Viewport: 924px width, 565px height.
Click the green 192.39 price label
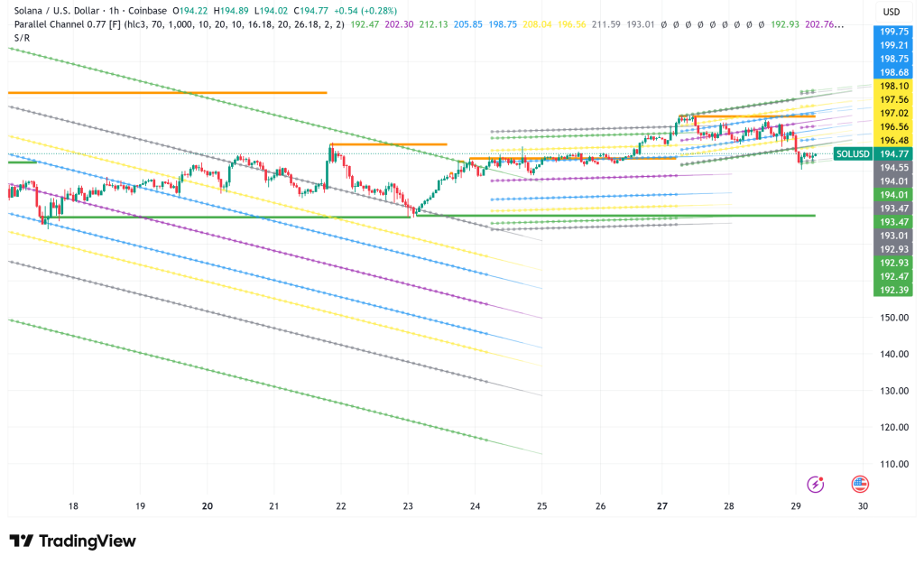(893, 289)
